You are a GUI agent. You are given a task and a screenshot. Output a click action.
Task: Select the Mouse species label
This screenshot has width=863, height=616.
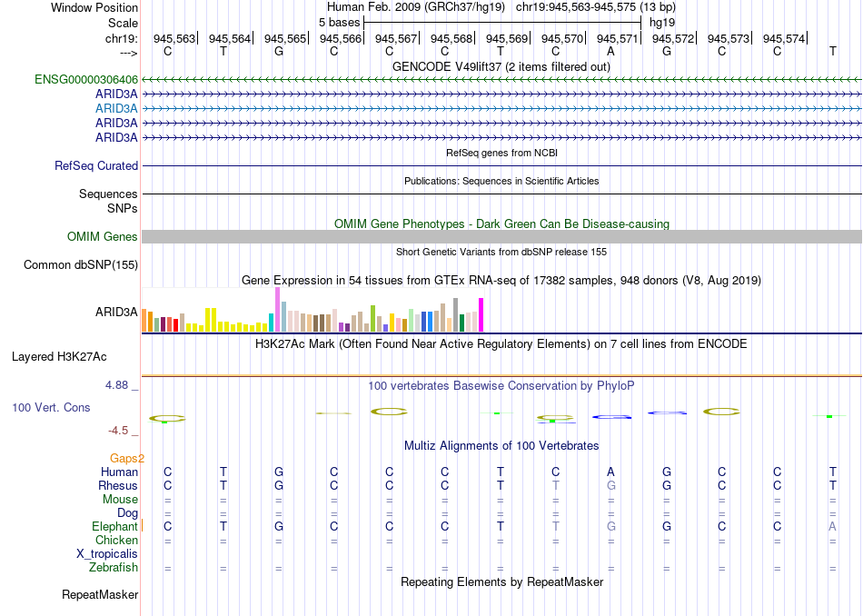[120, 500]
